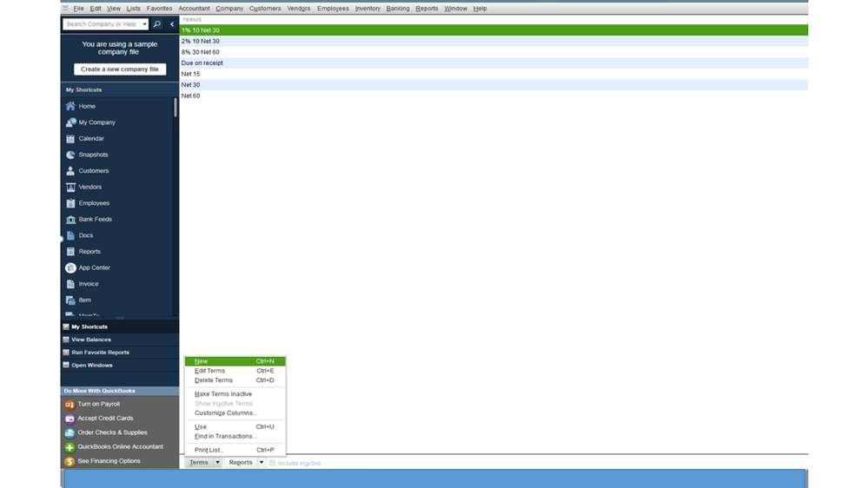
Task: Select the Net 60 term row
Action: click(494, 96)
